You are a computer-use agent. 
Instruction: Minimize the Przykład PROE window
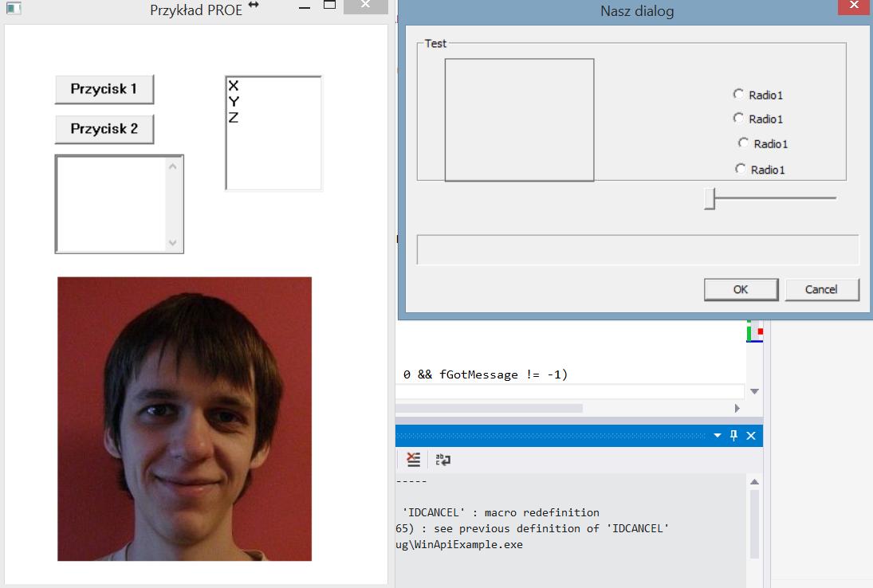pyautogui.click(x=304, y=8)
